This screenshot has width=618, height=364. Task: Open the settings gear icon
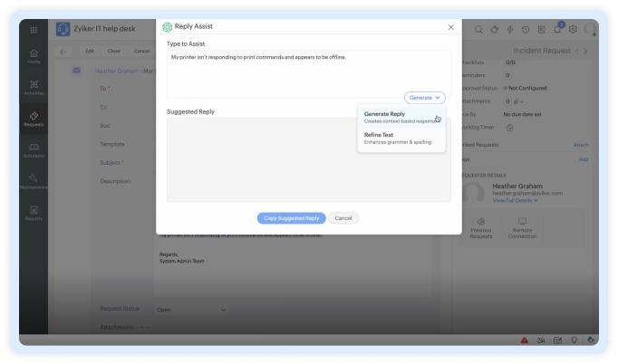coord(573,30)
